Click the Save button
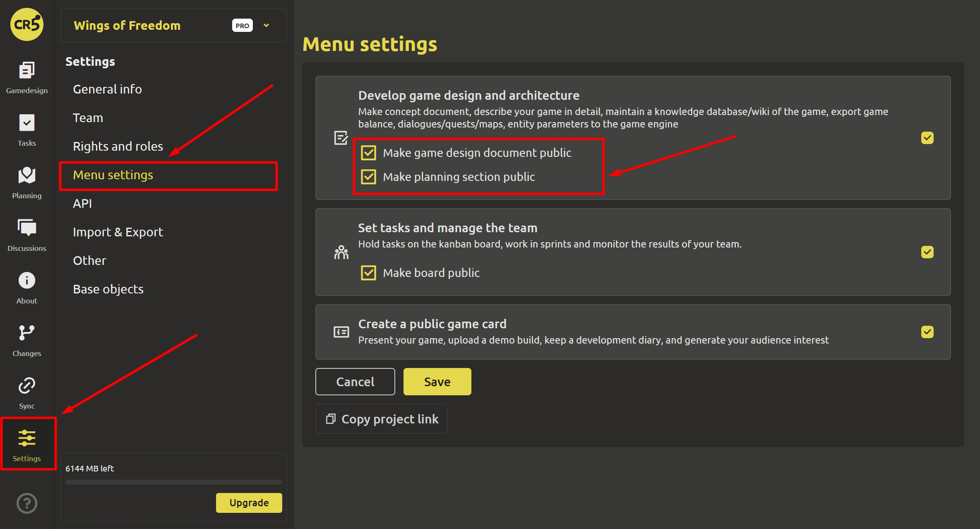The image size is (980, 529). coord(437,382)
